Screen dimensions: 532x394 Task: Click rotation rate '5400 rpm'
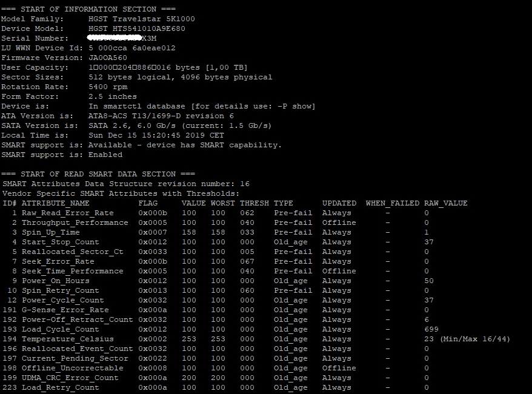[108, 87]
